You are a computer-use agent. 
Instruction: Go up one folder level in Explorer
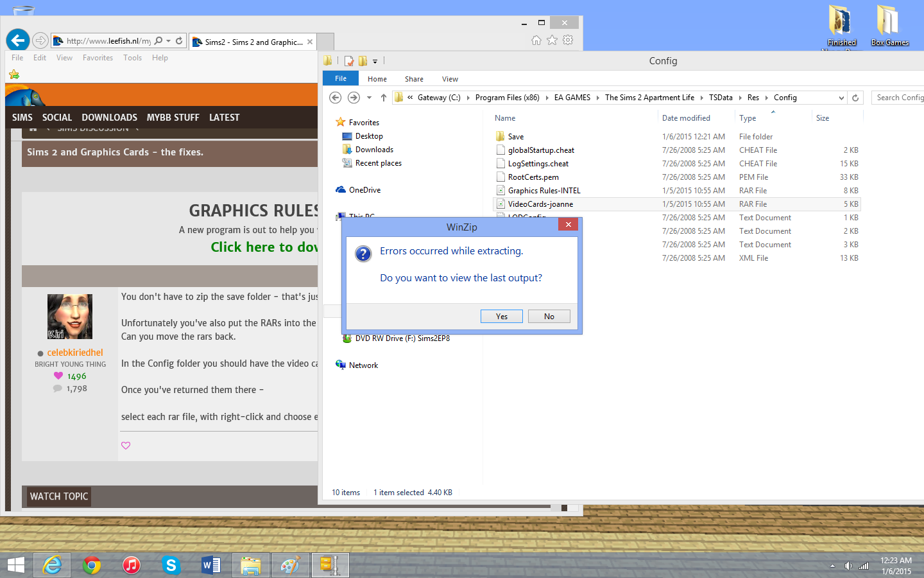pyautogui.click(x=384, y=98)
